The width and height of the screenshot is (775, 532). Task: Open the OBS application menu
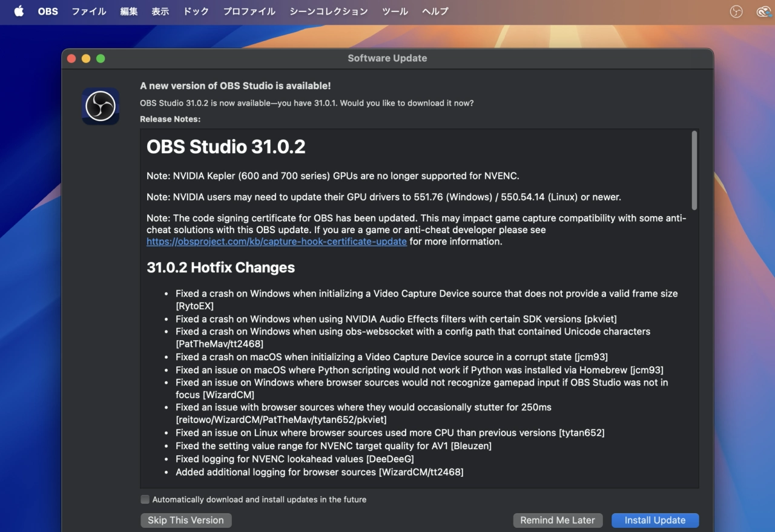pyautogui.click(x=48, y=11)
